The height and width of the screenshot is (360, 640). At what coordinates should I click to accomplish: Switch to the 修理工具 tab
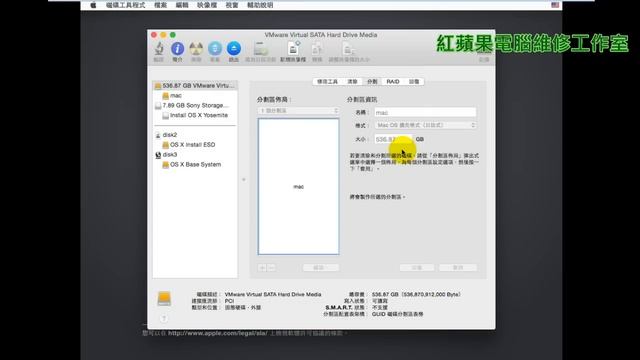327,82
